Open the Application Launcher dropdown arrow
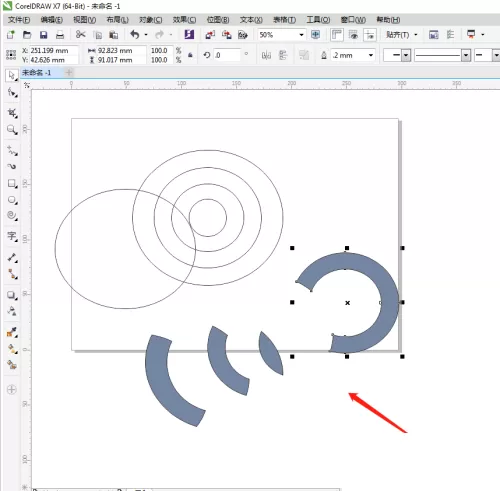500x491 pixels. 483,35
